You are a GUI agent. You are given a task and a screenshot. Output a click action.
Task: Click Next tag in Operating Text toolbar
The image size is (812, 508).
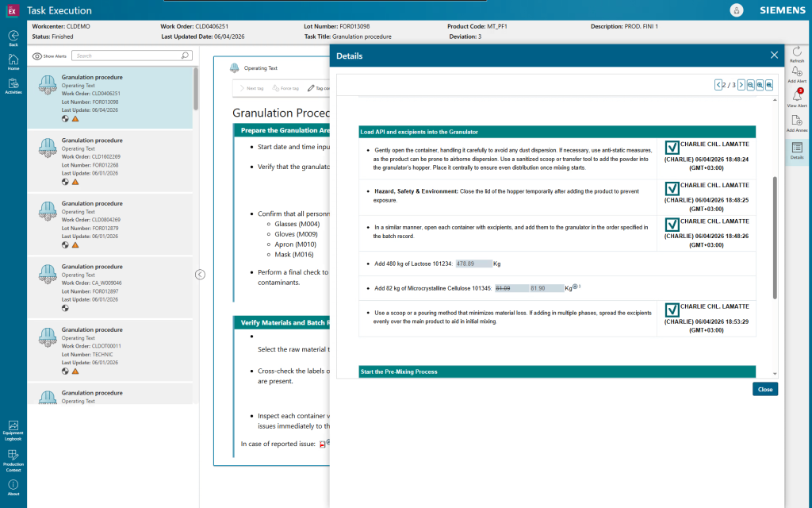(251, 88)
